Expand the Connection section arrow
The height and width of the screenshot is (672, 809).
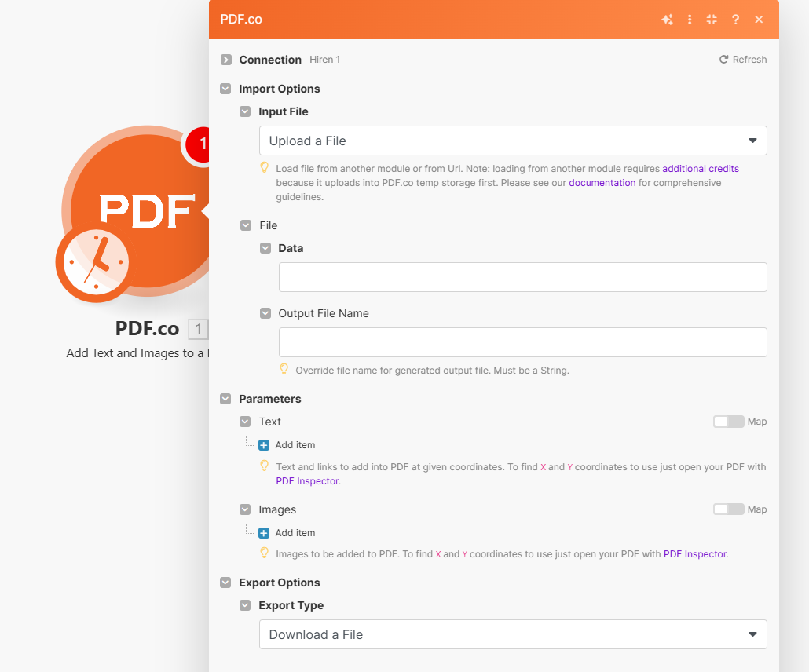(226, 60)
